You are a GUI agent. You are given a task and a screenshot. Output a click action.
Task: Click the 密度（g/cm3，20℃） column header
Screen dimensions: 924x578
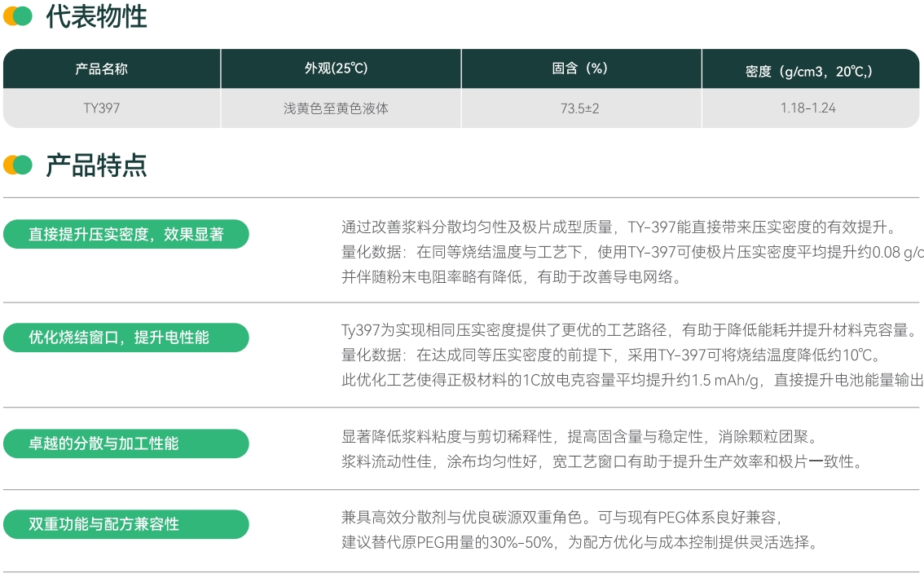(808, 70)
